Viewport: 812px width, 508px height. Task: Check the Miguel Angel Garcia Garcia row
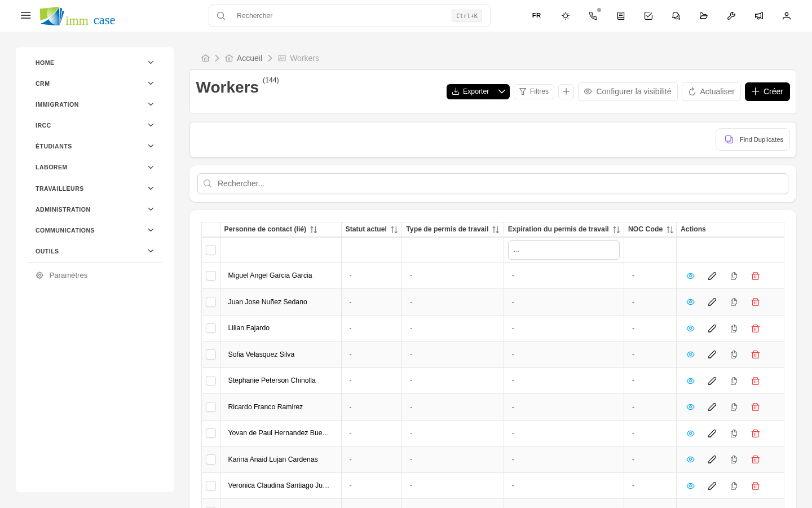211,276
